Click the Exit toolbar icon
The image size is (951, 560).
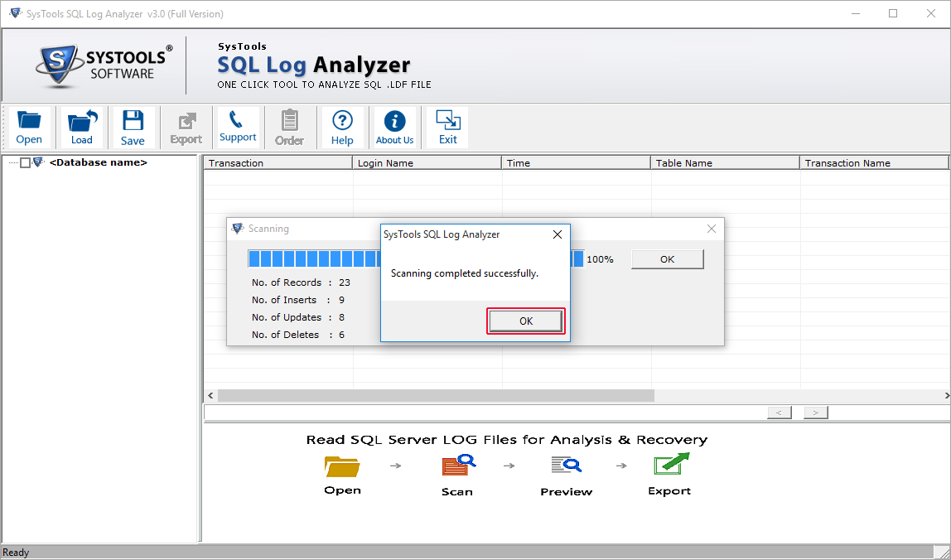[447, 128]
